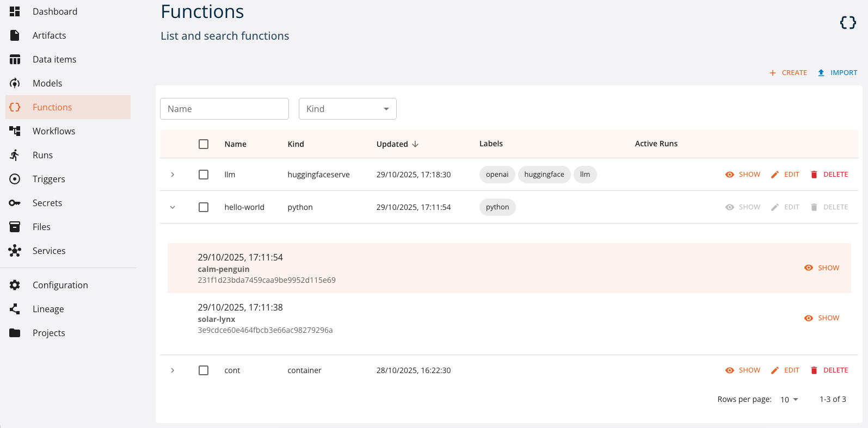Tick the checkbox for llm function
The image size is (868, 428).
pyautogui.click(x=204, y=175)
